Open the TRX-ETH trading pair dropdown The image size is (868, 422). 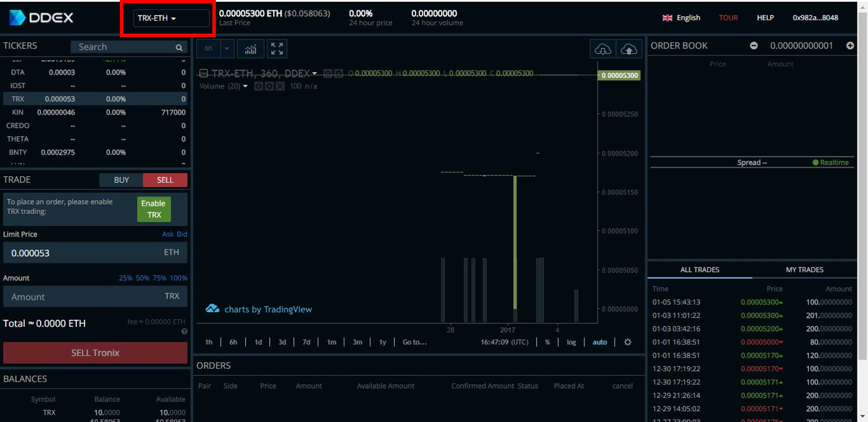pyautogui.click(x=171, y=18)
